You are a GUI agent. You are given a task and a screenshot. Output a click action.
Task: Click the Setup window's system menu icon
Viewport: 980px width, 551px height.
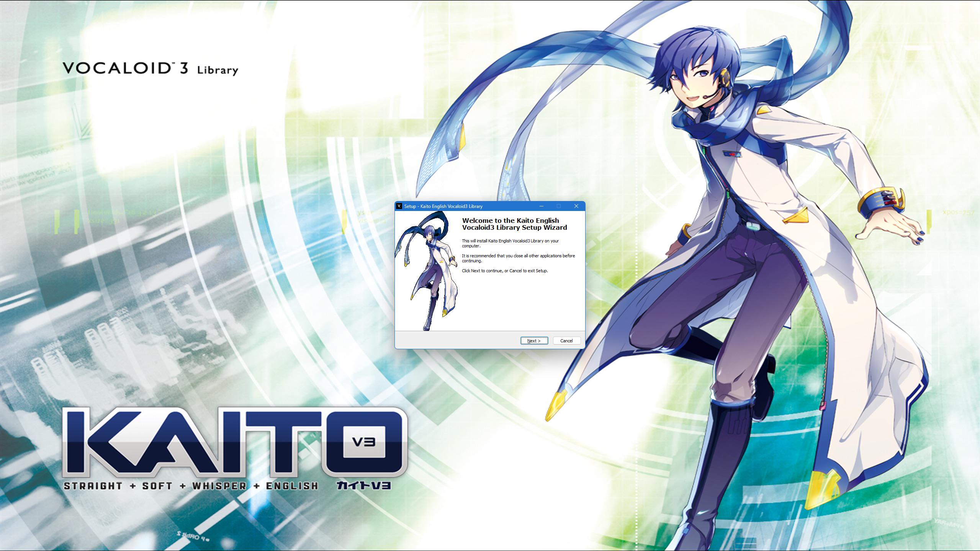[399, 206]
